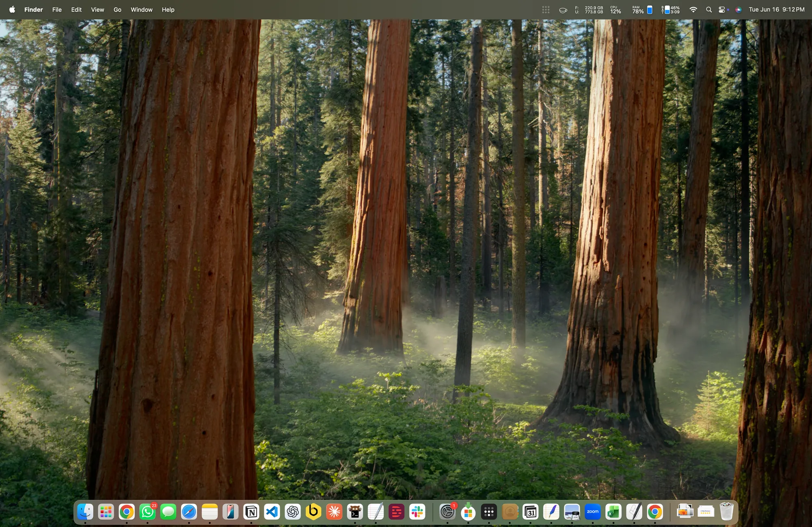
Task: Click the coffee cup menu bar icon
Action: click(563, 10)
